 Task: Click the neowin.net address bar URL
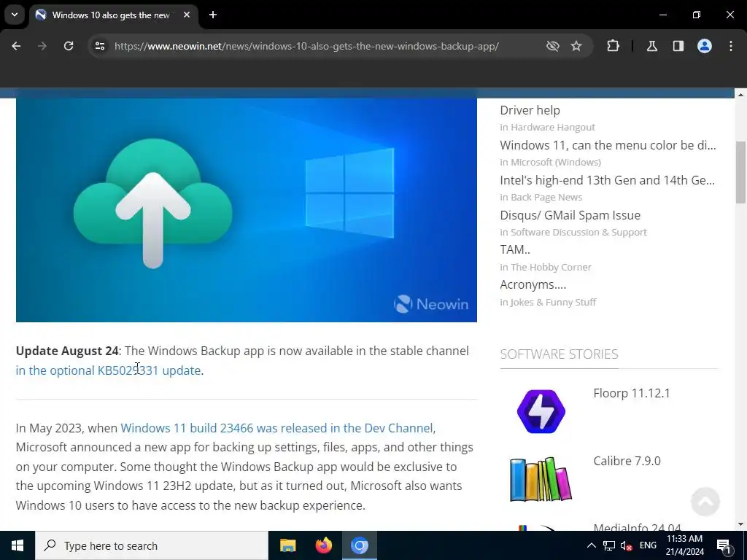point(306,46)
